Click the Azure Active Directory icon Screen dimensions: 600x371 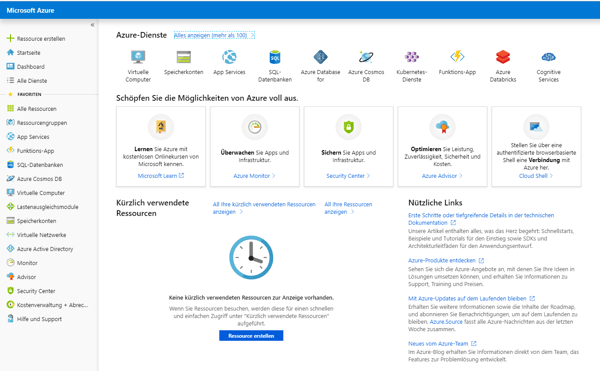pos(10,249)
